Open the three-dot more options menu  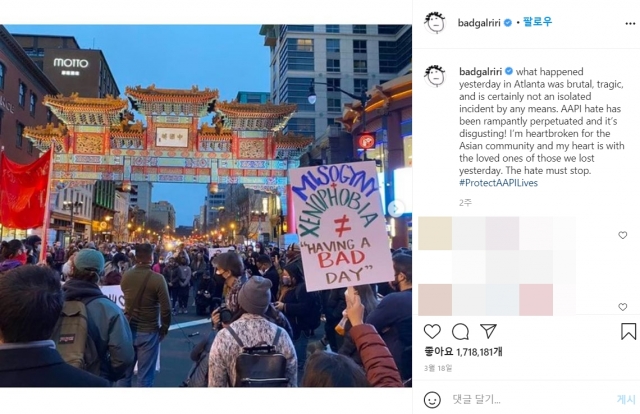coord(630,24)
